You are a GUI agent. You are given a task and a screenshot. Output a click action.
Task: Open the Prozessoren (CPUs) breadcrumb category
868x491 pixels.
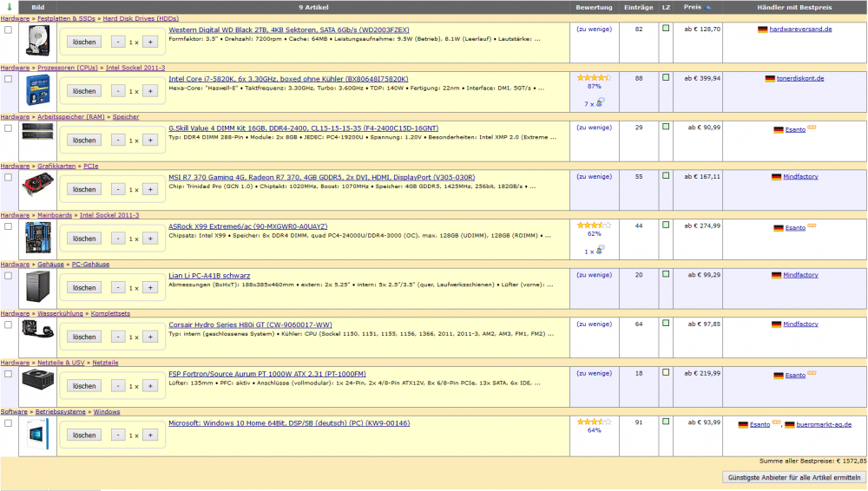point(69,68)
